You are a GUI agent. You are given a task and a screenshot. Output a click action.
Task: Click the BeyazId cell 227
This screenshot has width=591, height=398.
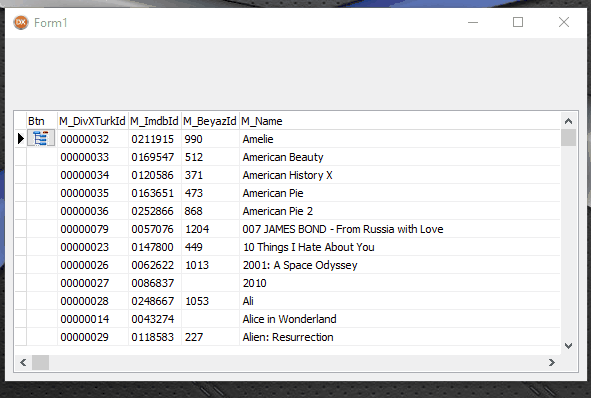coord(210,337)
